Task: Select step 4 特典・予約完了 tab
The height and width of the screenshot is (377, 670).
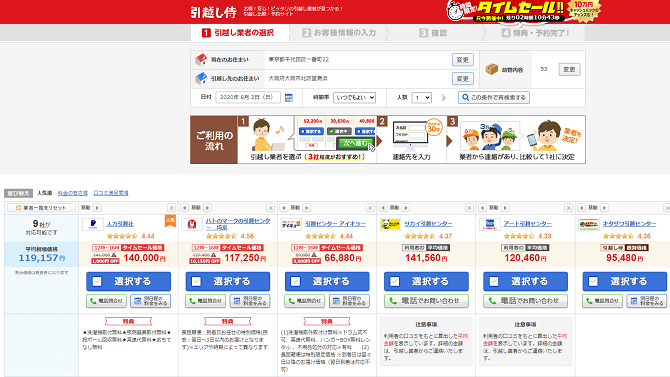Action: pos(535,33)
